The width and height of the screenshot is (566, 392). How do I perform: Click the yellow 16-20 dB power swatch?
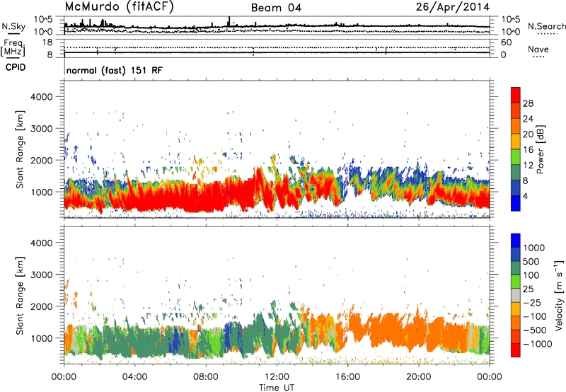point(516,142)
